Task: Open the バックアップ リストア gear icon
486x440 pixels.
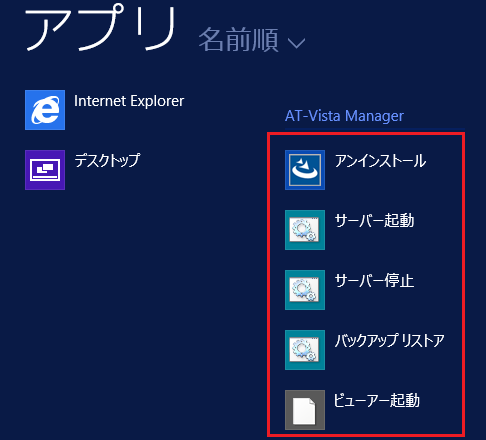Action: pos(305,350)
